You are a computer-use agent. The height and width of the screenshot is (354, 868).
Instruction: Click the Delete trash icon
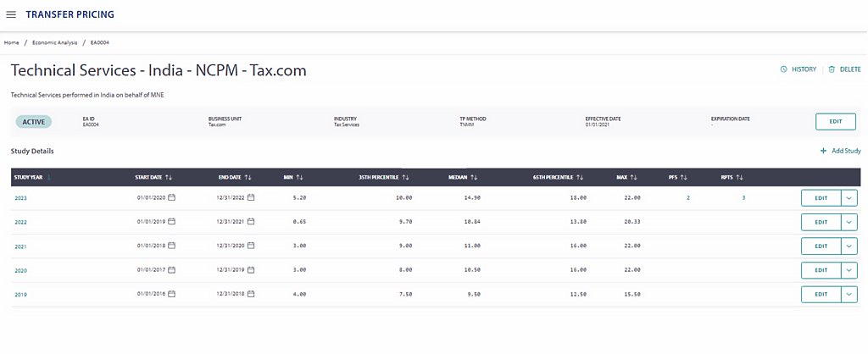coord(832,69)
